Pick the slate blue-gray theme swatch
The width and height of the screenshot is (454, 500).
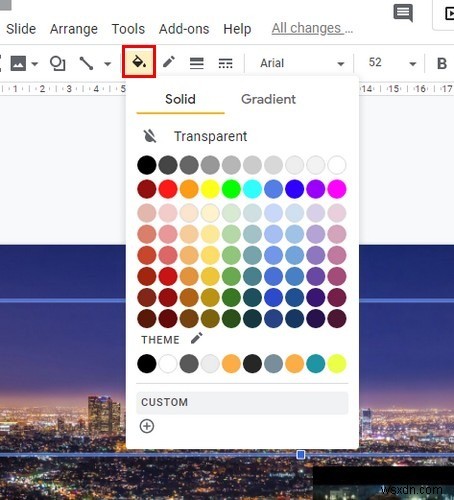(x=273, y=363)
